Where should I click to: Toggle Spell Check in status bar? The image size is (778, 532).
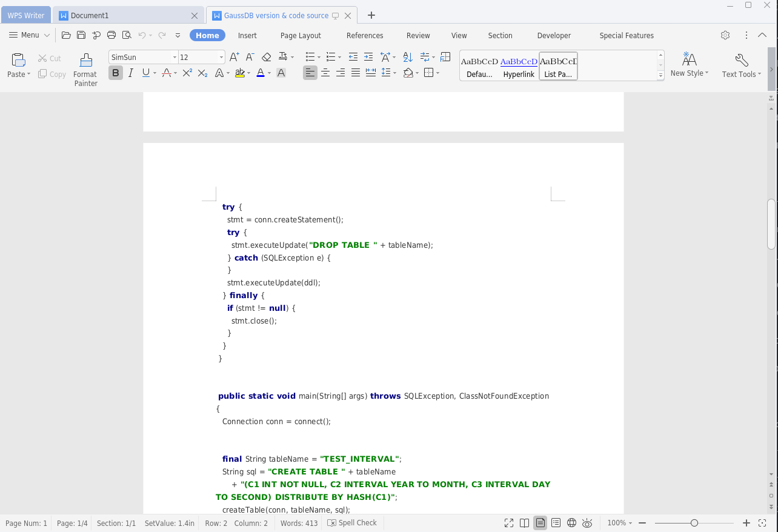tap(352, 523)
